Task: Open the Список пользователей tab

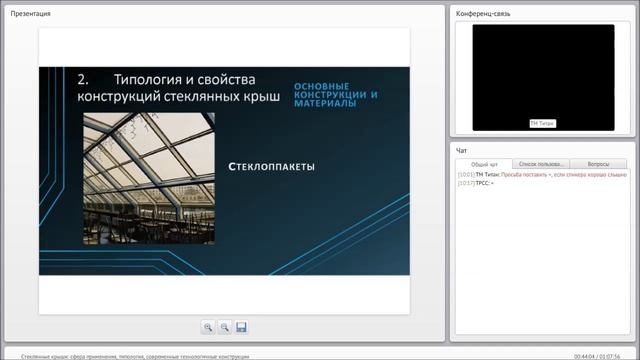Action: [541, 164]
